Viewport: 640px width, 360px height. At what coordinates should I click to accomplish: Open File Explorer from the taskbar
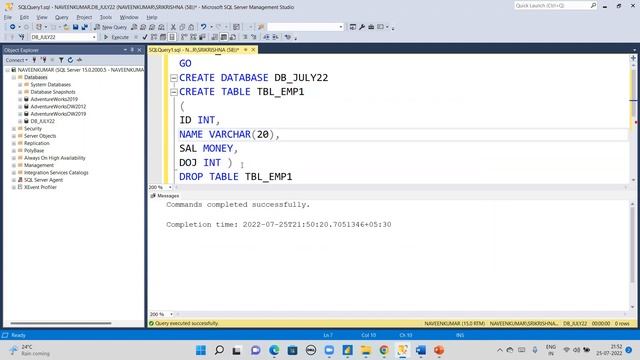[366, 350]
